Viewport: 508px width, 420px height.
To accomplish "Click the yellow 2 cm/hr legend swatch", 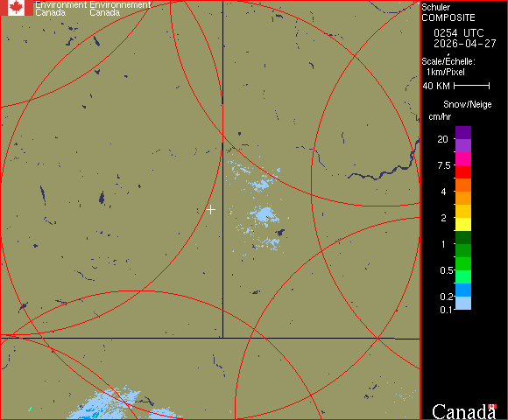I will coord(463,224).
